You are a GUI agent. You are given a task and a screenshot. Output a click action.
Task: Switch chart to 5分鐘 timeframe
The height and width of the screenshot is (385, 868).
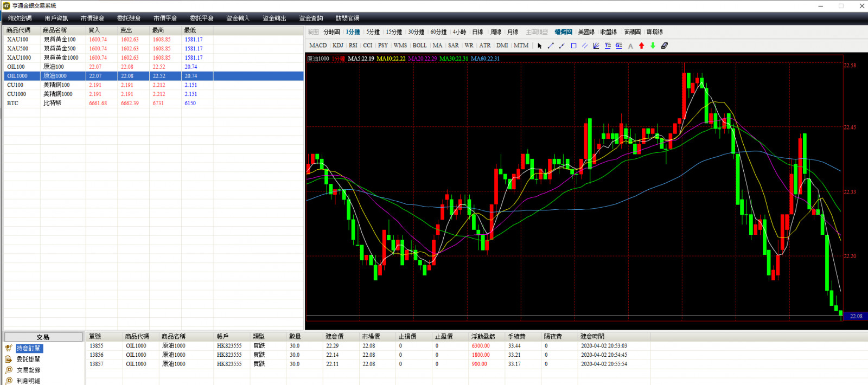tap(373, 32)
